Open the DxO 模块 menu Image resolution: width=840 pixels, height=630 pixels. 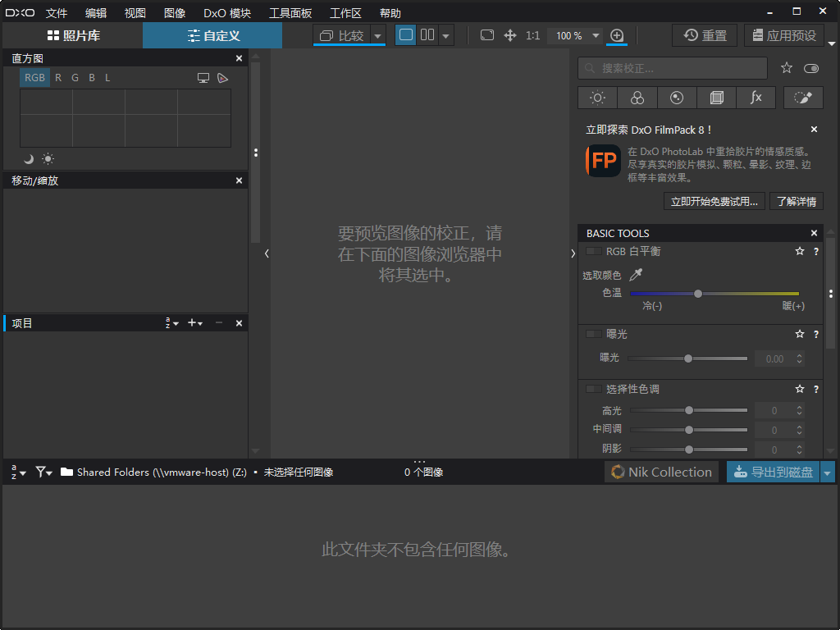point(226,12)
